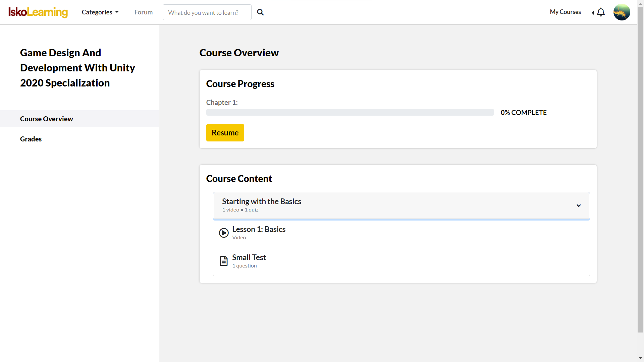Click the video play icon for Lesson 1
644x362 pixels.
[224, 233]
